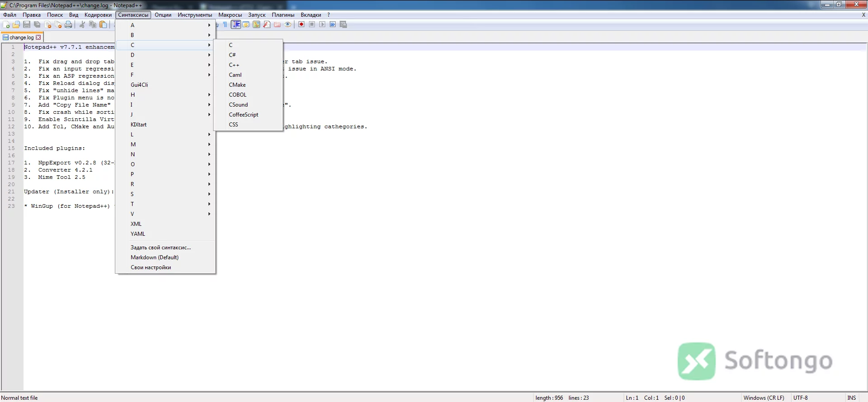Expand the S languages submenu

pyautogui.click(x=166, y=194)
